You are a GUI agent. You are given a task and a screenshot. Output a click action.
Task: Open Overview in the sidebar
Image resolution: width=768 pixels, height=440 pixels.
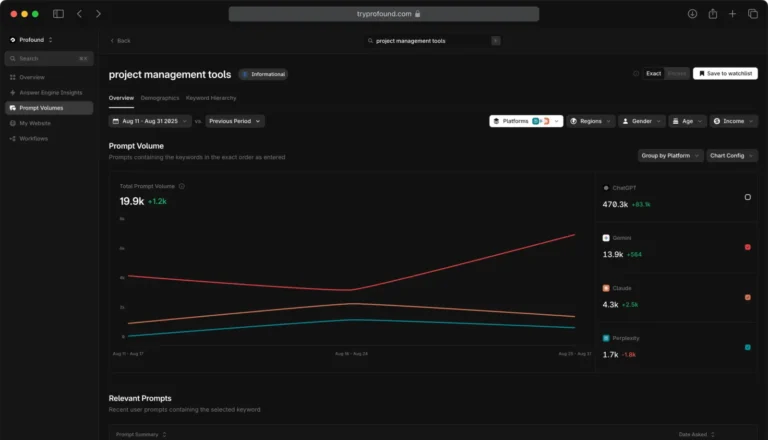(32, 77)
